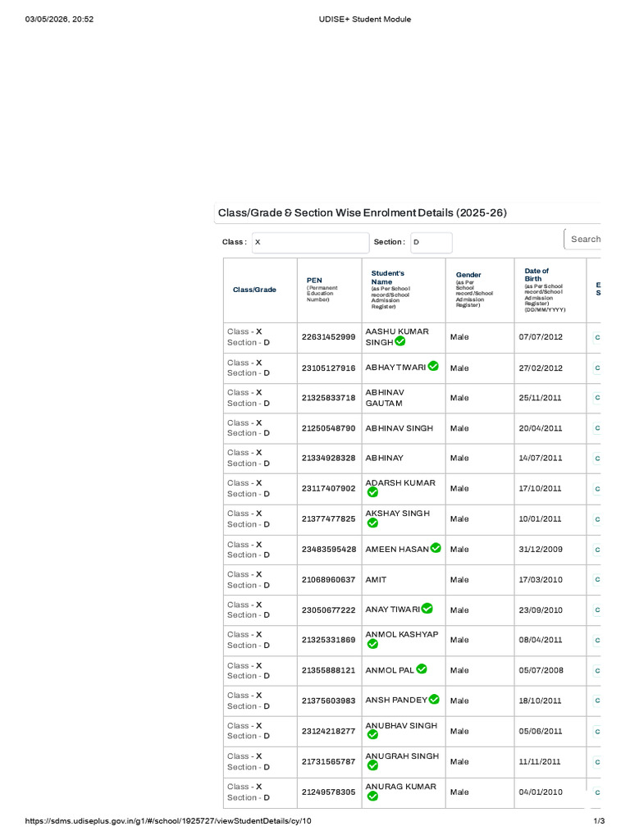
Task: Click verified badge under ADARSH KUMAR
Action: click(x=373, y=493)
